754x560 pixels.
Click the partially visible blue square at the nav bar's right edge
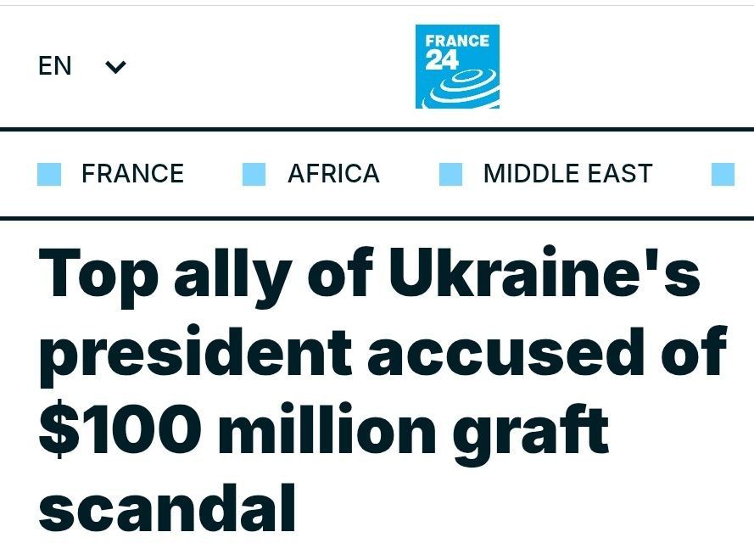(x=723, y=174)
